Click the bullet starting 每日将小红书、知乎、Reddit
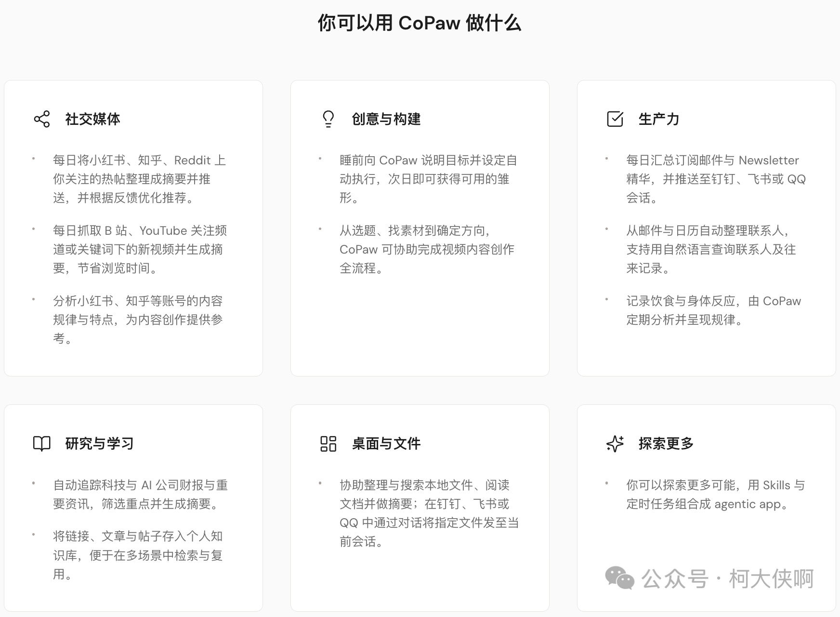The width and height of the screenshot is (840, 617). (x=140, y=179)
